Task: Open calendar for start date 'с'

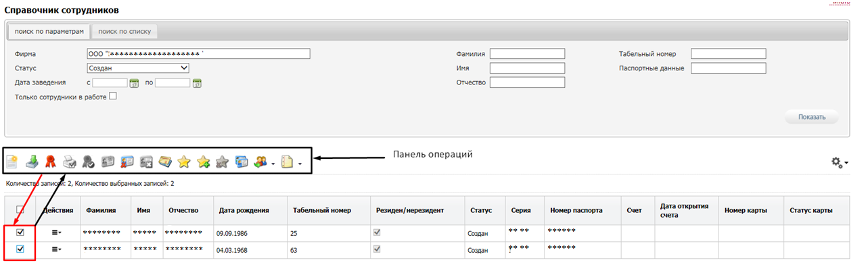Action: click(x=133, y=84)
